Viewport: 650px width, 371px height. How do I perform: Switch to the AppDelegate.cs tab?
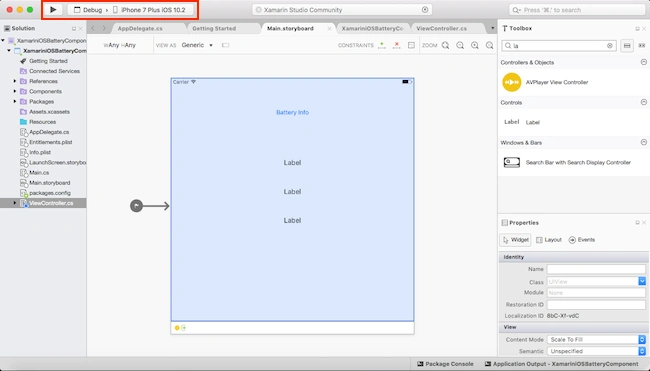pyautogui.click(x=140, y=28)
